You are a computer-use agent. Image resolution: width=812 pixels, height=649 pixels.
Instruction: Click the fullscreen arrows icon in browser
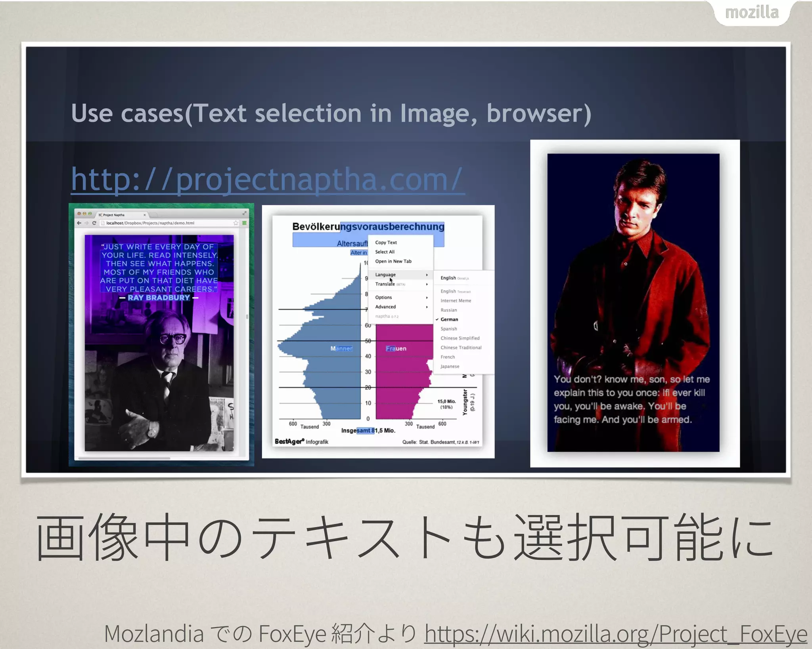coord(244,213)
